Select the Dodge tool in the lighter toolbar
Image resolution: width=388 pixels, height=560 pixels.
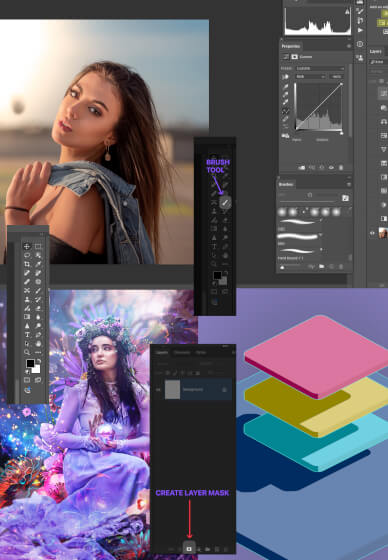pyautogui.click(x=38, y=326)
